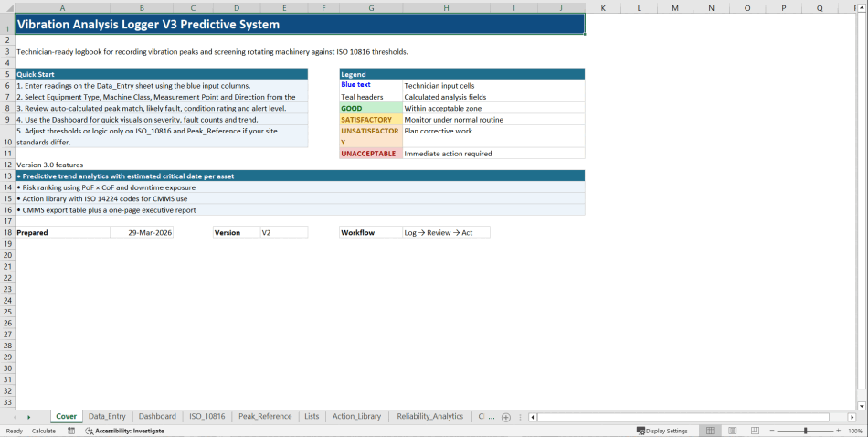868x437 pixels.
Task: Click the 100% zoom level
Action: pyautogui.click(x=855, y=431)
